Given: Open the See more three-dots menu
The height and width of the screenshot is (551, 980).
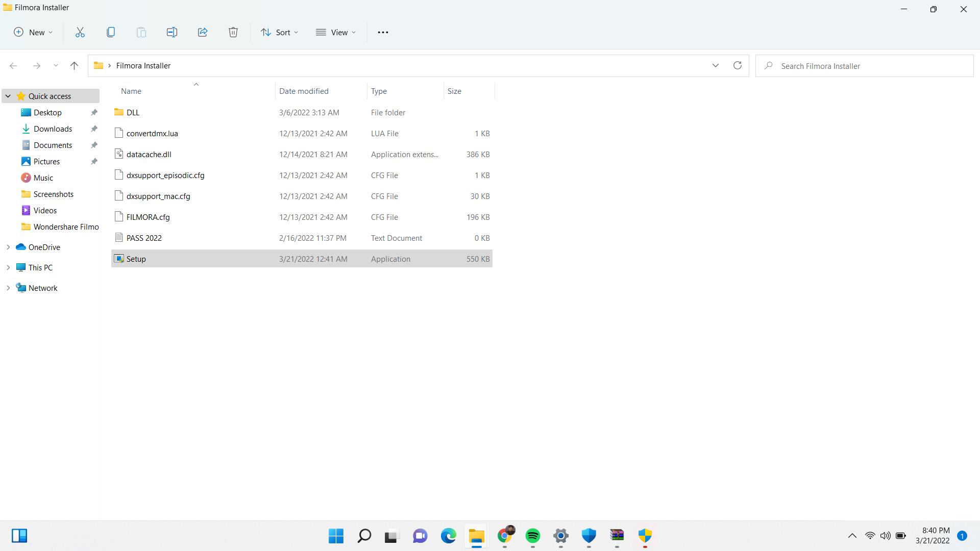Looking at the screenshot, I should pyautogui.click(x=383, y=32).
